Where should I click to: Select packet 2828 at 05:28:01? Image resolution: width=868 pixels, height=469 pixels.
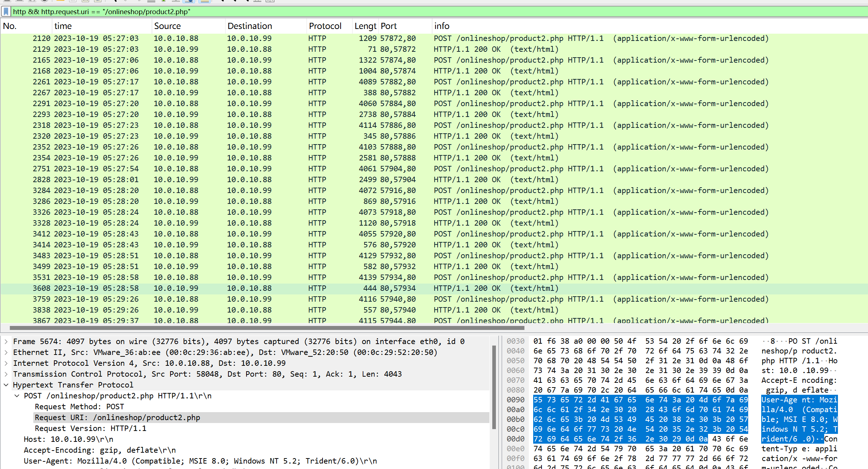pyautogui.click(x=434, y=180)
